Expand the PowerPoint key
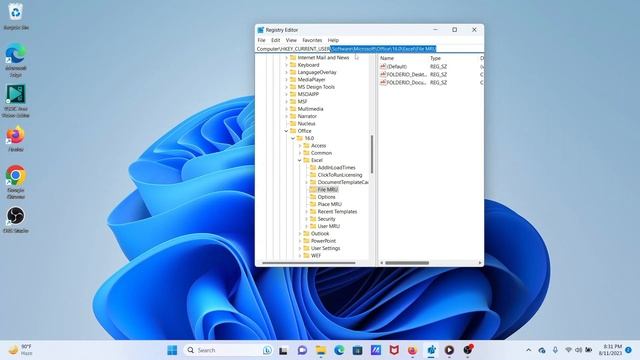The width and height of the screenshot is (640, 360). (x=300, y=241)
